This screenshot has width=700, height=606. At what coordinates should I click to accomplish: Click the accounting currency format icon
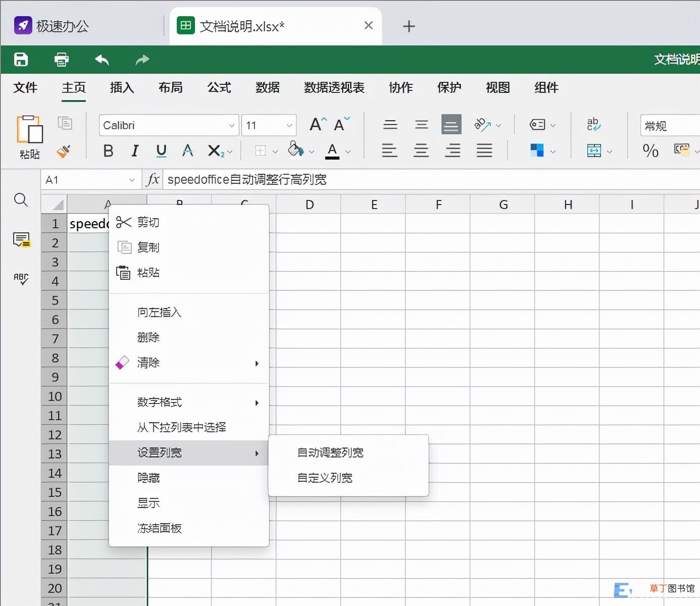682,150
